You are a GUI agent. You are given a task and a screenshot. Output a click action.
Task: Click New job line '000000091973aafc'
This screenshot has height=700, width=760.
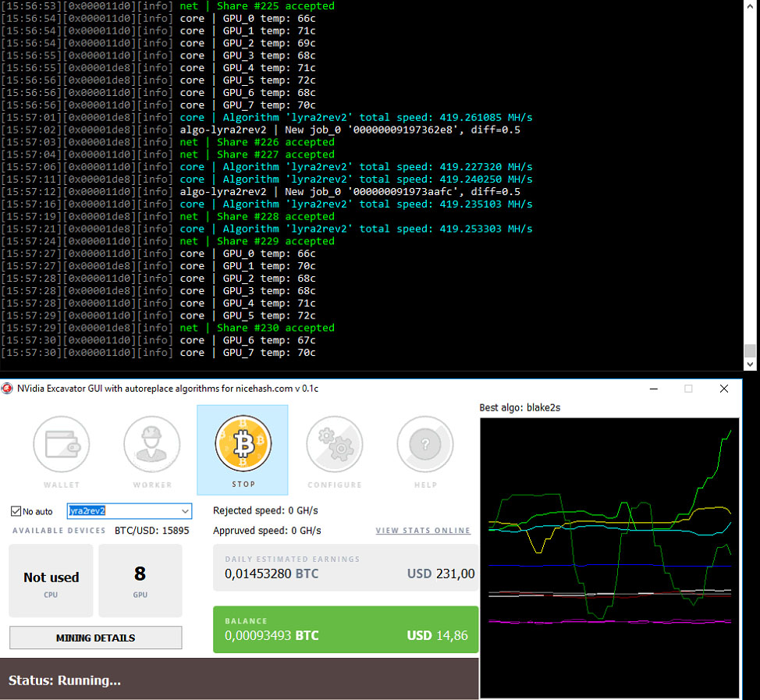(261, 192)
